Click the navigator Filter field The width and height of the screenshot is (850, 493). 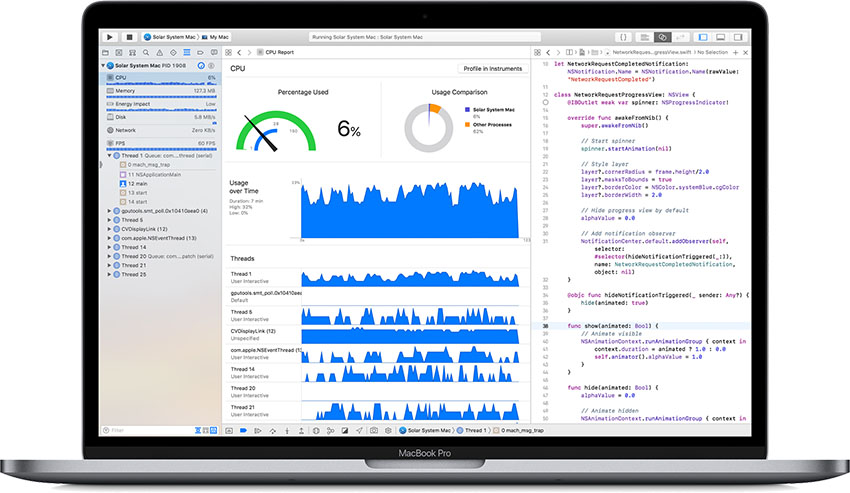(146, 430)
